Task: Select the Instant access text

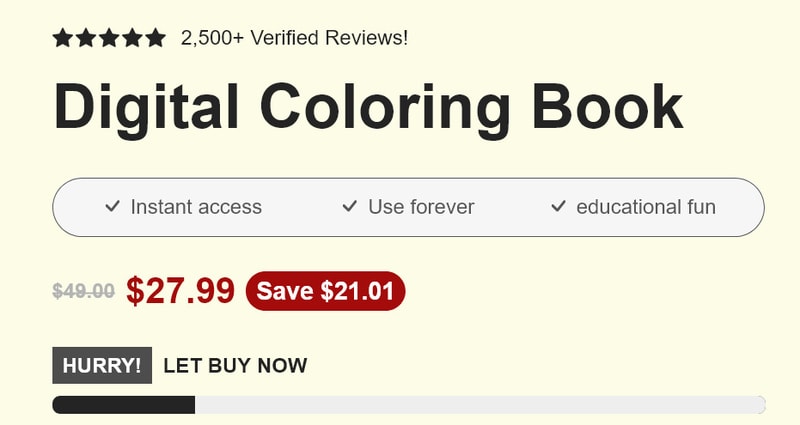Action: 196,207
